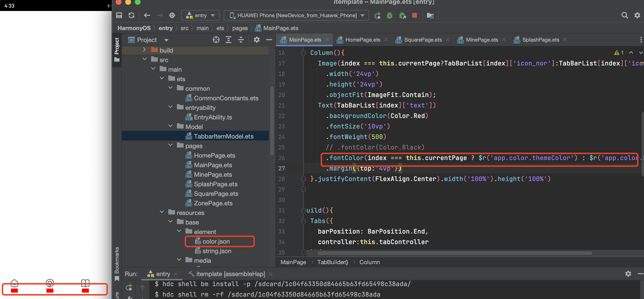This screenshot has width=644, height=299.
Task: Tap the book tab icon in the phone preview
Action: pos(85,283)
